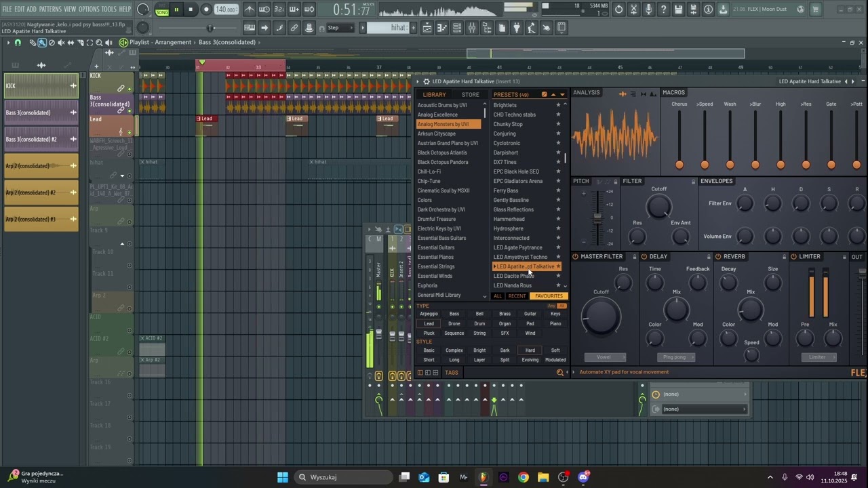Open the FLEX plugin gear settings

[426, 81]
